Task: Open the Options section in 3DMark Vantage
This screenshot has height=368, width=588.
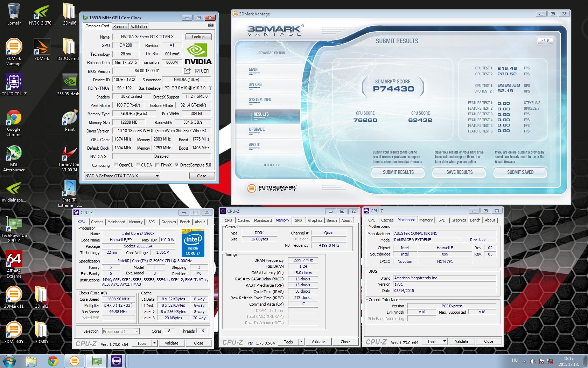Action: 255,84
